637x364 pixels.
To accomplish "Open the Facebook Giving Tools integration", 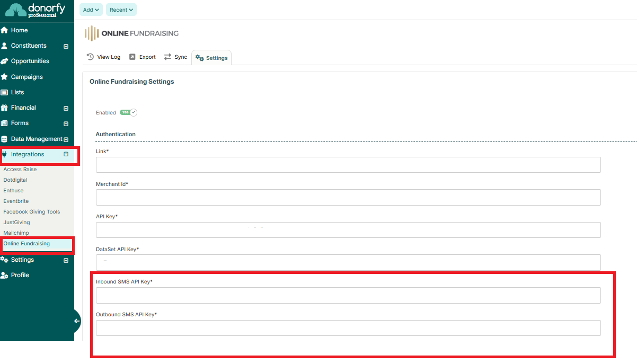I will pyautogui.click(x=32, y=212).
